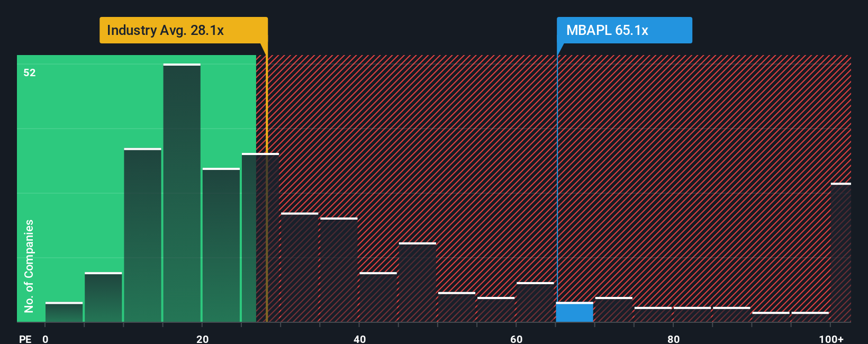
Task: Click the 'PE' axis label
Action: point(25,339)
